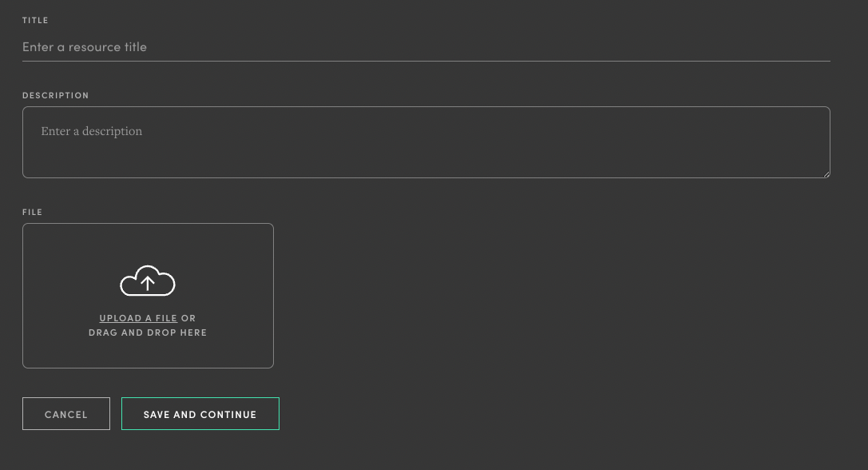Viewport: 868px width, 470px height.
Task: Click empty area inside the description box
Action: point(479,156)
